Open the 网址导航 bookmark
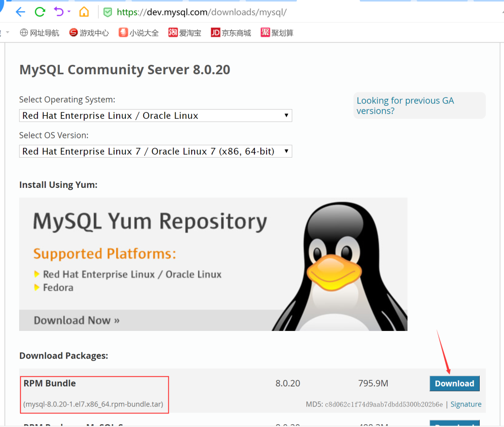Image resolution: width=504 pixels, height=427 pixels. (x=40, y=33)
